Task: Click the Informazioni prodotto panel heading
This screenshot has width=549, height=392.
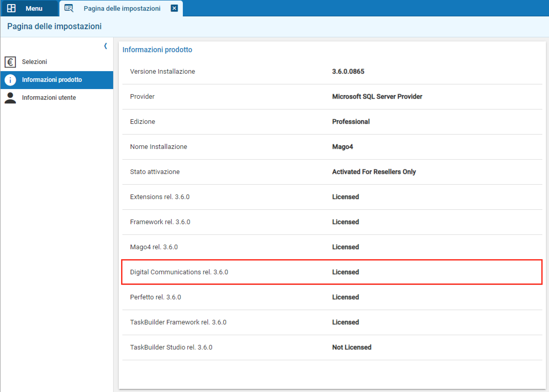Action: coord(157,50)
